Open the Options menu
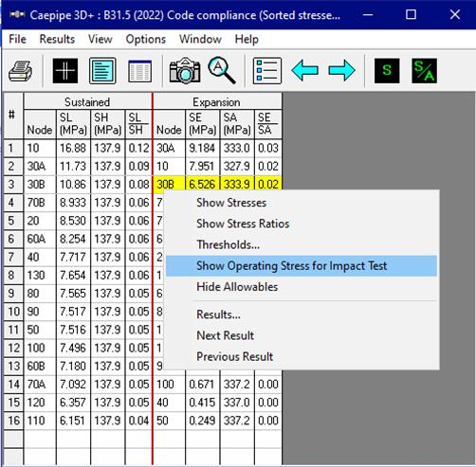This screenshot has height=467, width=476. click(146, 39)
